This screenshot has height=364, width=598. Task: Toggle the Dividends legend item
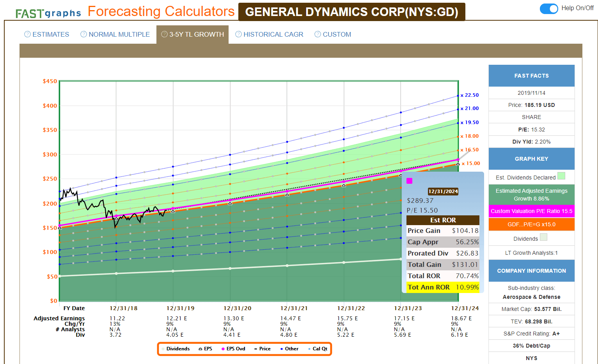[x=176, y=349]
